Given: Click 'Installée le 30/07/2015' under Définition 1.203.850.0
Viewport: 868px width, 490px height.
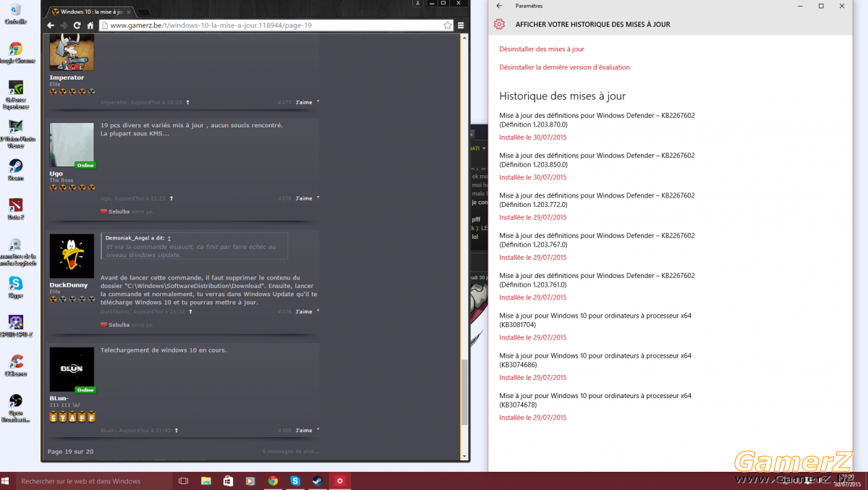Looking at the screenshot, I should click(533, 177).
